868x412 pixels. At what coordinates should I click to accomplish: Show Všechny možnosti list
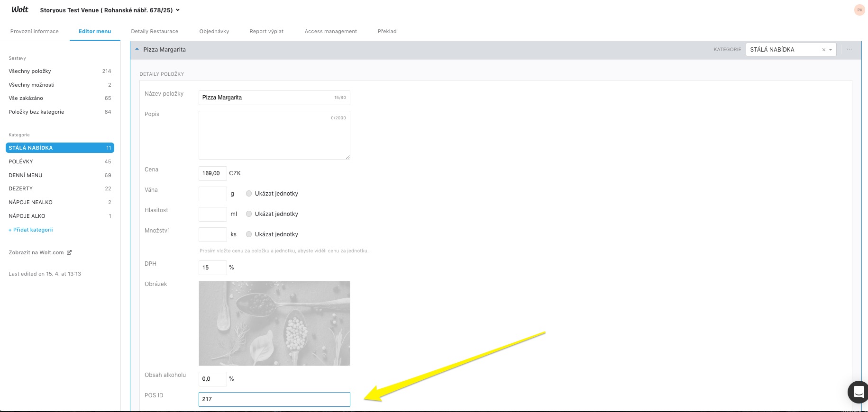(x=60, y=85)
